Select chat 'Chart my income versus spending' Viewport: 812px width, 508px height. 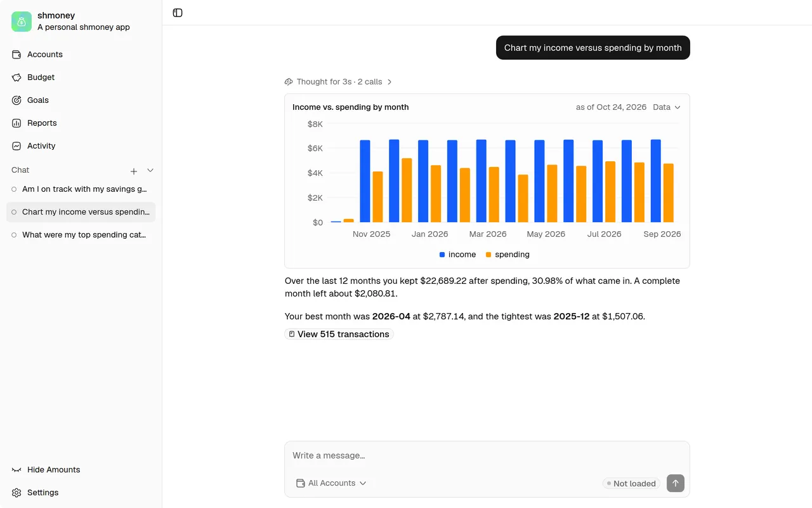(x=81, y=212)
